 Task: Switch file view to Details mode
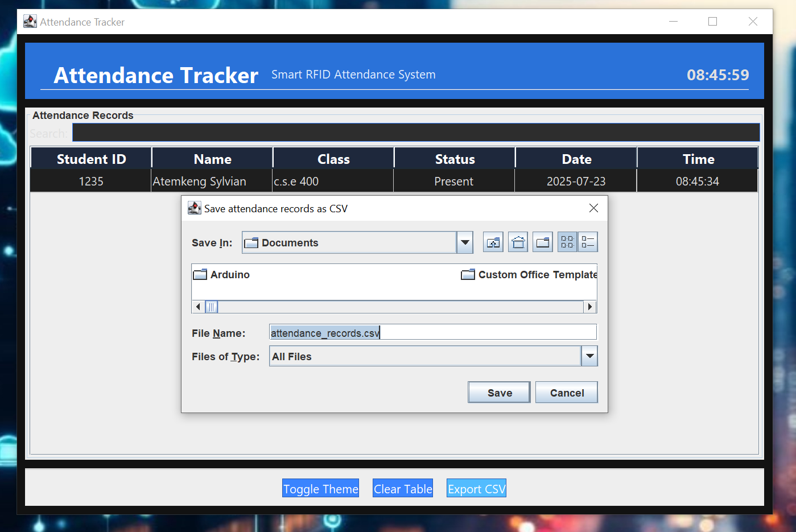click(588, 242)
